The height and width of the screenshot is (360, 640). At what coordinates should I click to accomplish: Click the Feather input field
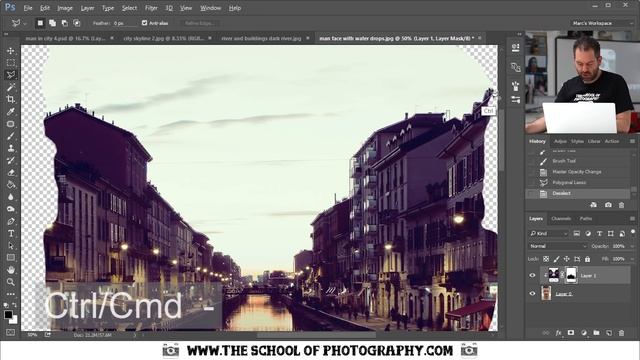(125, 23)
